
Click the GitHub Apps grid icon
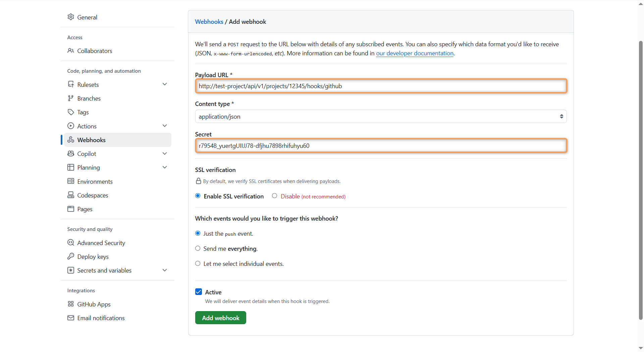[x=70, y=304]
